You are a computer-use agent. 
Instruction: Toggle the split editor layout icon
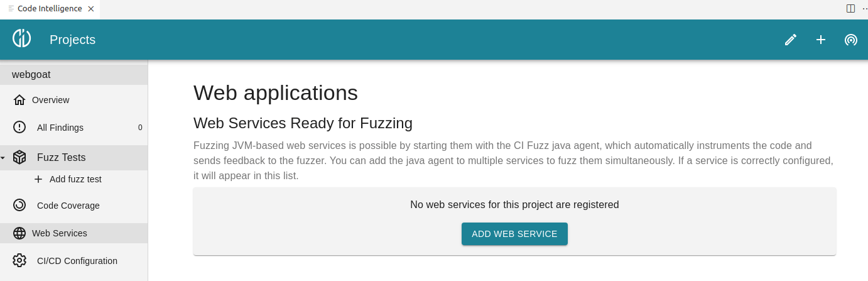(x=850, y=9)
